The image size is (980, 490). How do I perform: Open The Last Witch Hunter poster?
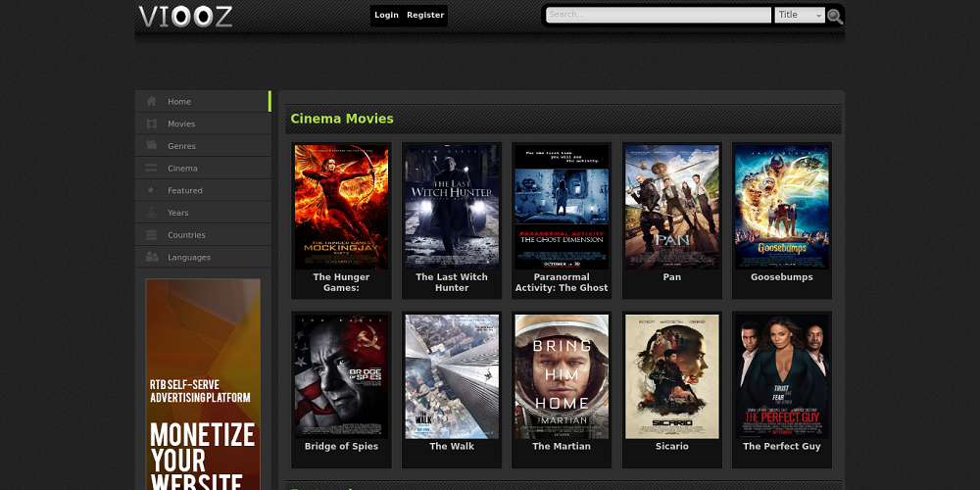click(x=452, y=207)
